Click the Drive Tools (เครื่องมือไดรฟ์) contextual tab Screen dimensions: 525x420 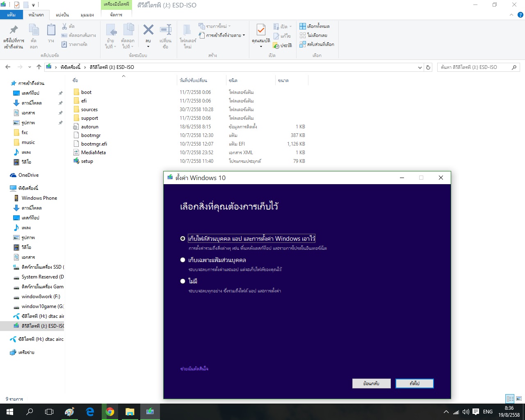pos(116,5)
